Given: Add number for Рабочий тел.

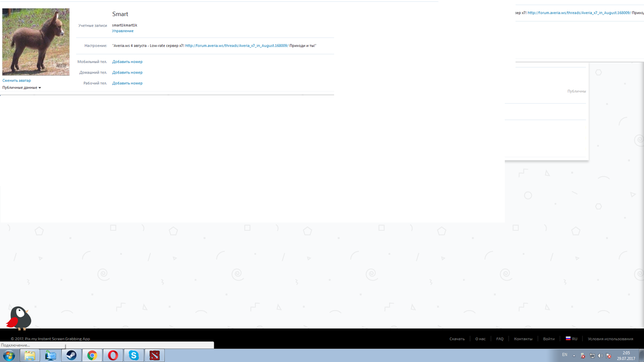Looking at the screenshot, I should pos(128,83).
